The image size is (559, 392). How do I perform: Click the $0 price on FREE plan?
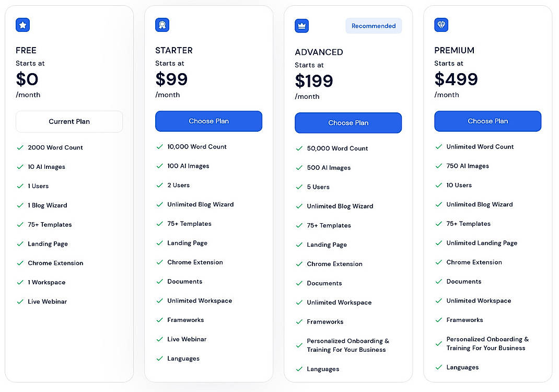tap(27, 79)
